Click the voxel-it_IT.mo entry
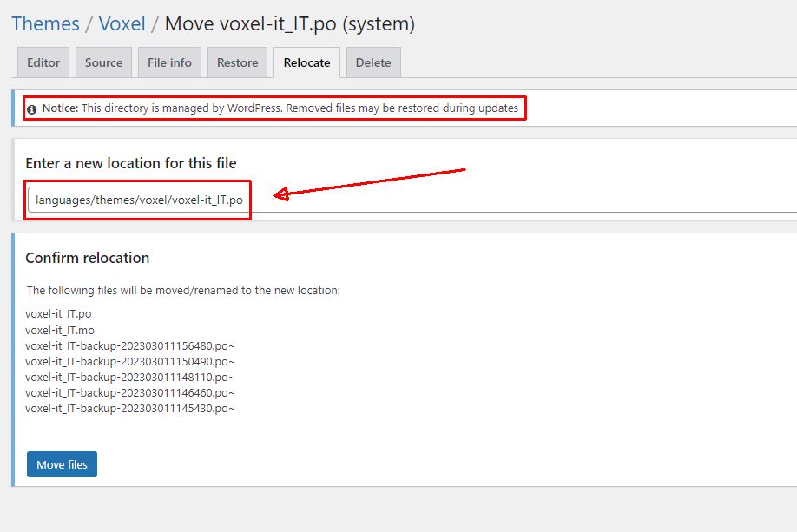The width and height of the screenshot is (797, 532). click(x=60, y=330)
